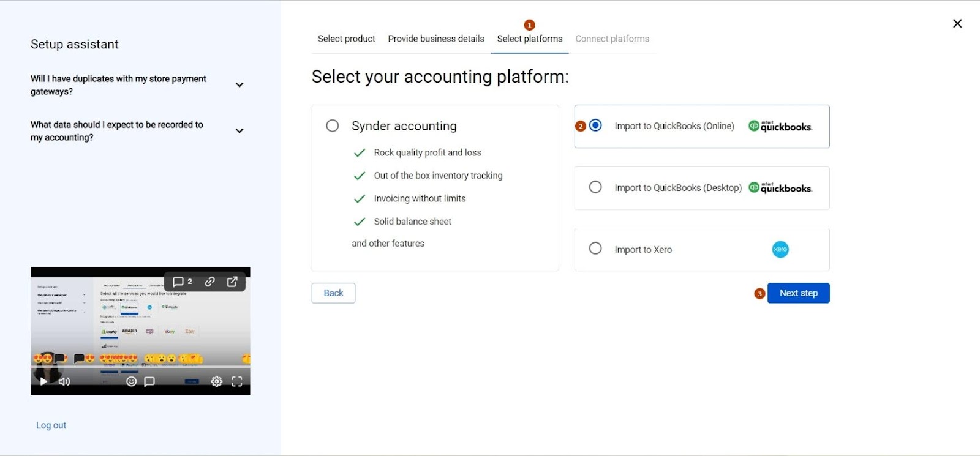Add a comment using the bottom video comment icon
Image resolution: width=980 pixels, height=456 pixels.
click(149, 381)
